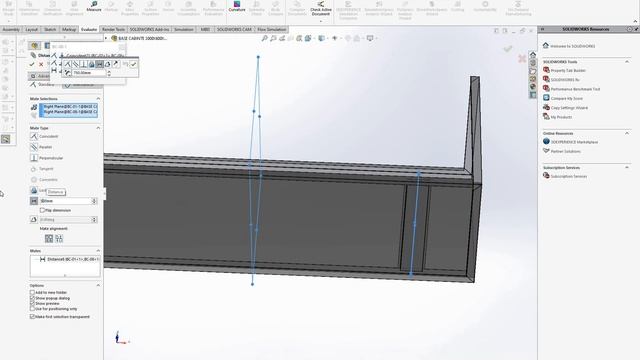Open the Appearances sphere task pane tab
Viewport: 640px width, 360px height.
pyautogui.click(x=533, y=87)
